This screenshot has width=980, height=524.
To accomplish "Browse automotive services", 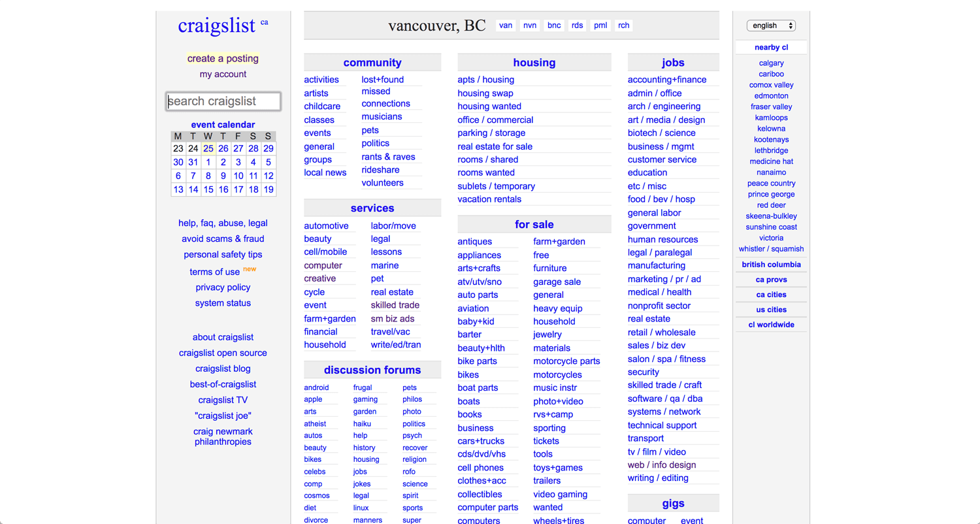I will click(x=326, y=226).
